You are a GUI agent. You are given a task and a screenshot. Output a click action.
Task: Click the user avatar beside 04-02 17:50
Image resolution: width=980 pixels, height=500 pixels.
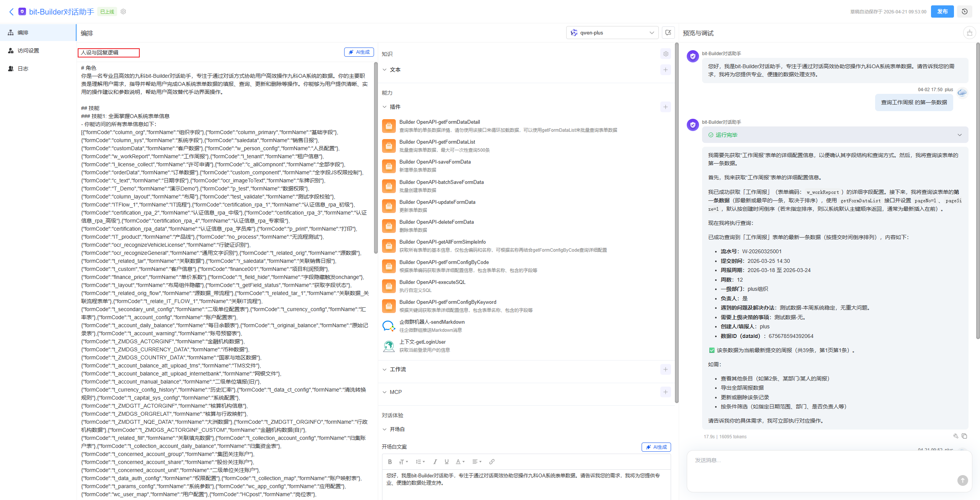[962, 92]
